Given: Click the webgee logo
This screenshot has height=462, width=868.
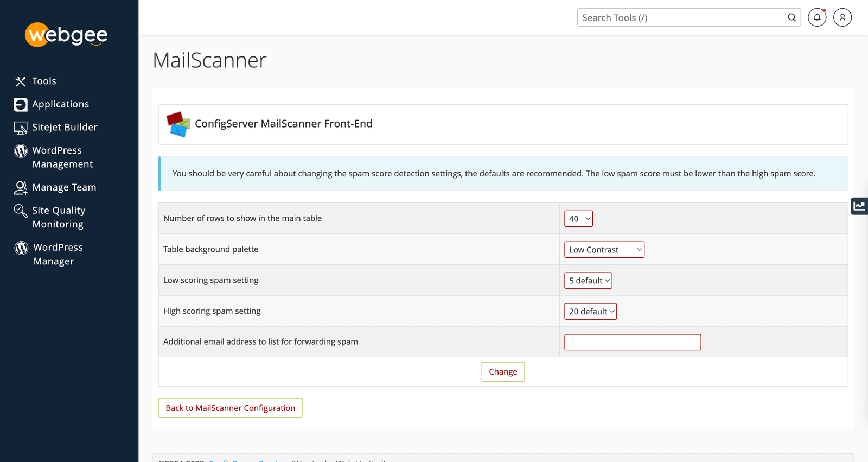Looking at the screenshot, I should coord(66,35).
